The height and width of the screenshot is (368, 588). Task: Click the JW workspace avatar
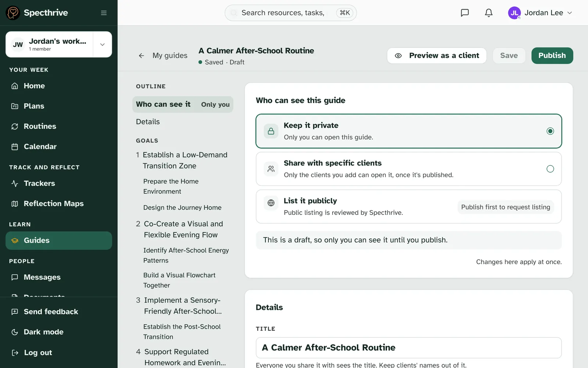[18, 45]
